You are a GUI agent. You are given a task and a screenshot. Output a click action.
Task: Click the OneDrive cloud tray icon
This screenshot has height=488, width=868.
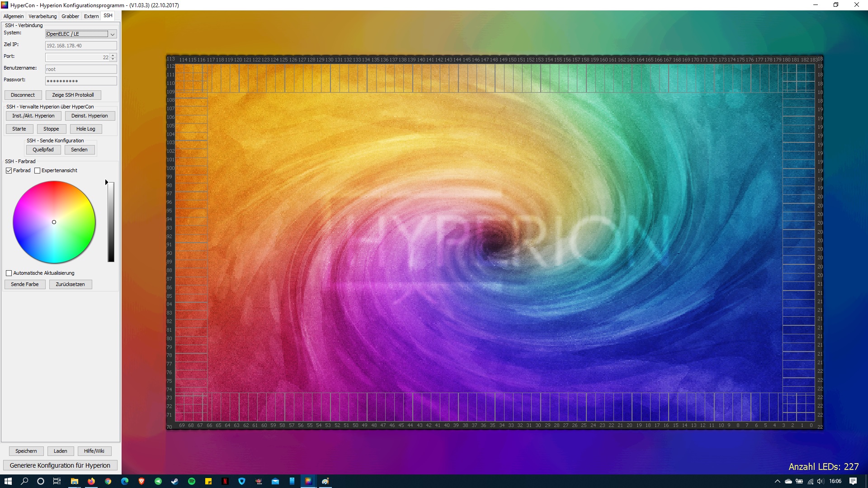788,481
